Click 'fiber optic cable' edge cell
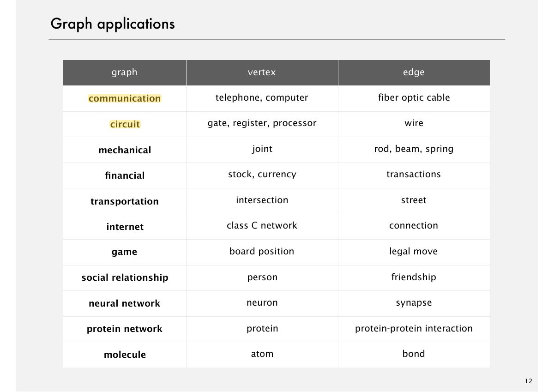The width and height of the screenshot is (554, 392). pos(414,98)
